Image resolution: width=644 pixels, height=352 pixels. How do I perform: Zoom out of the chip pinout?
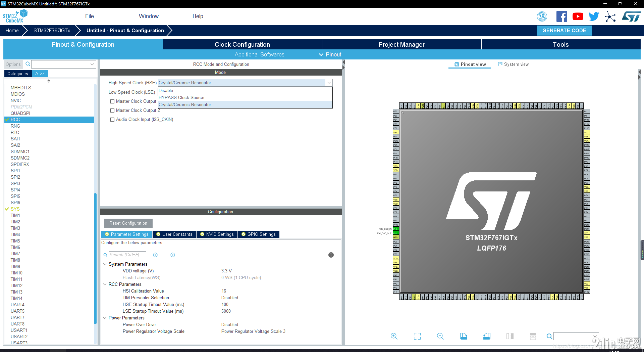(440, 336)
